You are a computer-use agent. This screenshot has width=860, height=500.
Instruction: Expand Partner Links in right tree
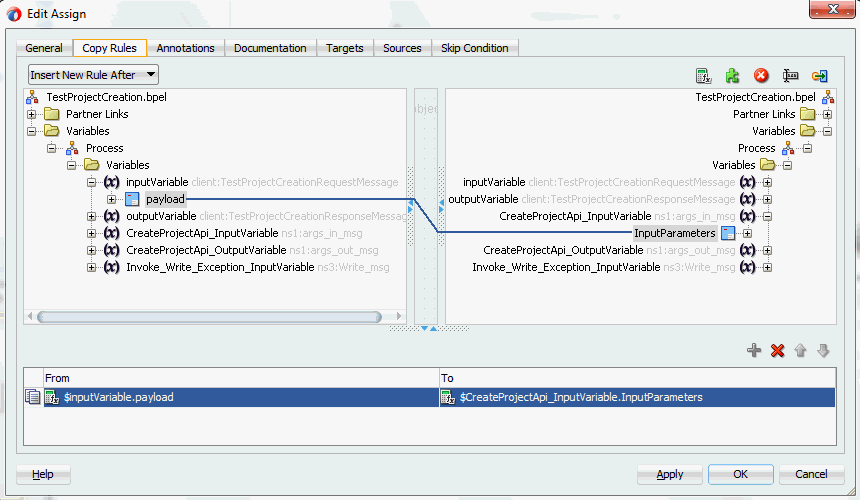pyautogui.click(x=828, y=115)
